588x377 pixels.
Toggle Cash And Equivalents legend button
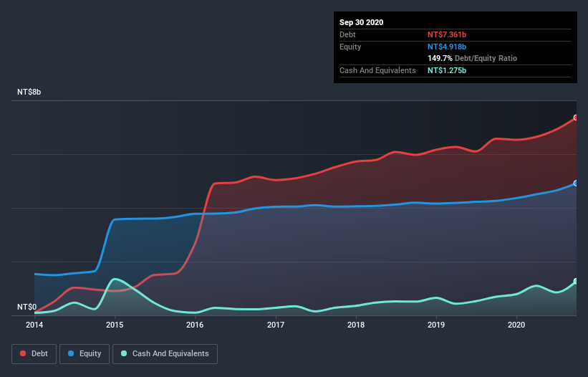165,354
